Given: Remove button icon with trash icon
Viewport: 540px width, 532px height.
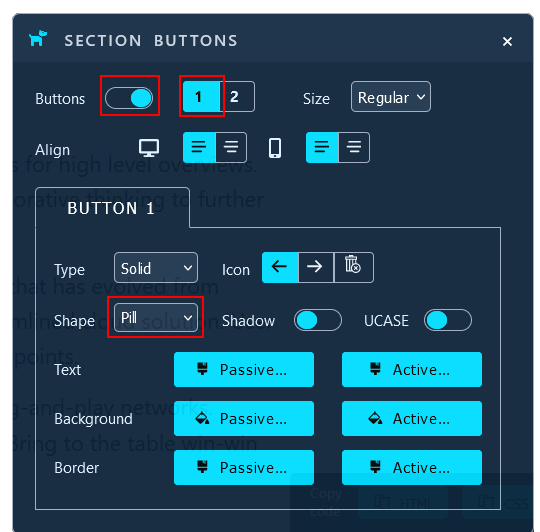Looking at the screenshot, I should click(x=353, y=267).
